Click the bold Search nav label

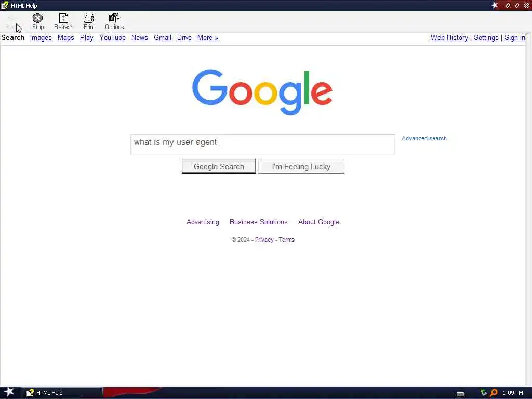coord(13,37)
